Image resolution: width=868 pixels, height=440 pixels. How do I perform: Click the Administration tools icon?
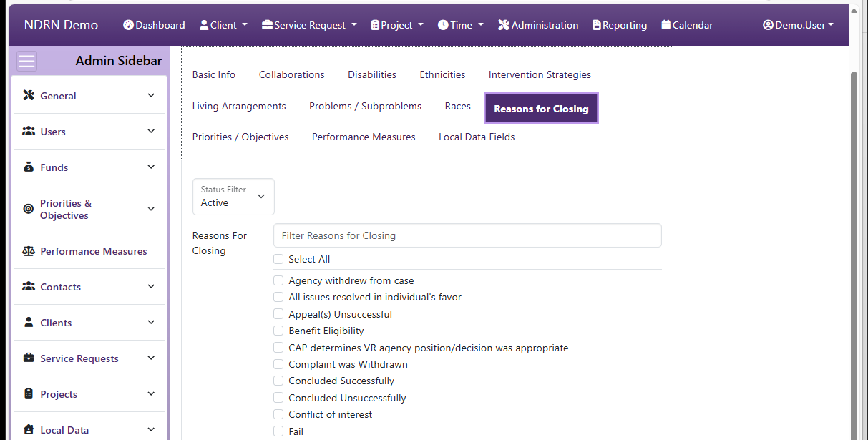click(x=504, y=25)
